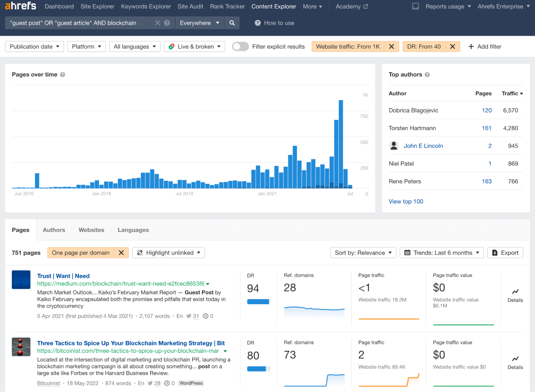Click the search magnifier icon
Viewport: 535px width, 392px height.
(232, 23)
